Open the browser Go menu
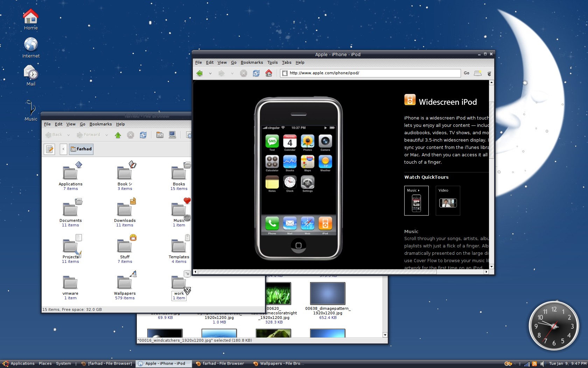The image size is (588, 368). [x=234, y=62]
